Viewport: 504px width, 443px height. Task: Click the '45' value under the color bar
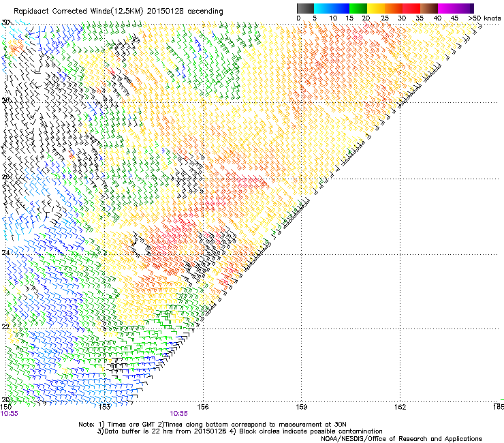(x=454, y=18)
